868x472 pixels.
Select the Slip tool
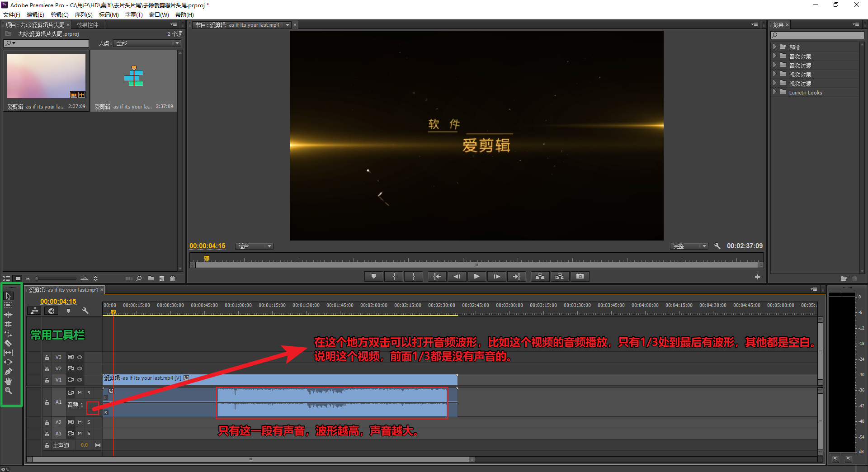coord(8,353)
